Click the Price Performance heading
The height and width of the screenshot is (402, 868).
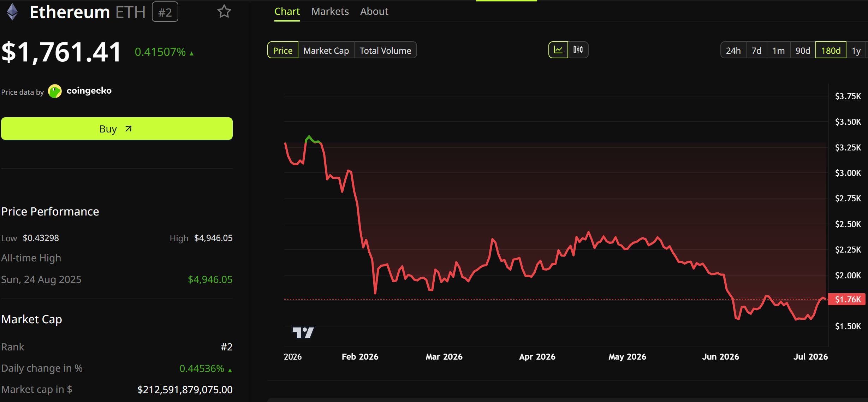click(50, 211)
